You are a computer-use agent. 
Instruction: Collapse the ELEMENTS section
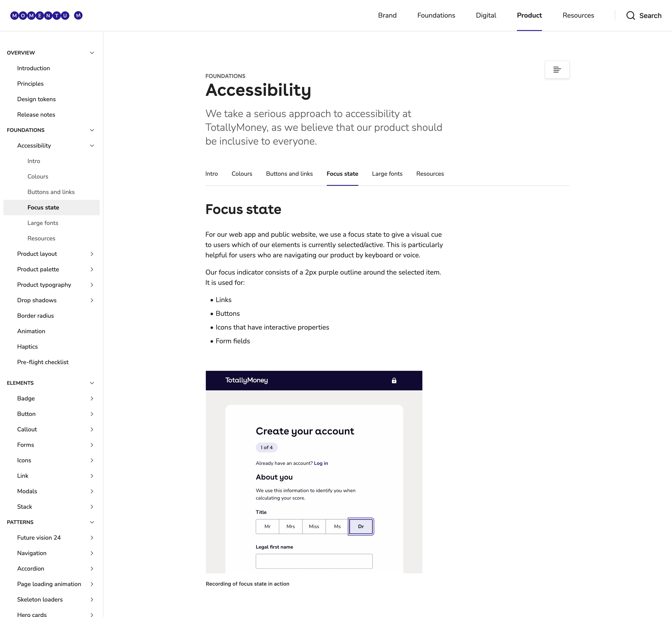coord(92,383)
